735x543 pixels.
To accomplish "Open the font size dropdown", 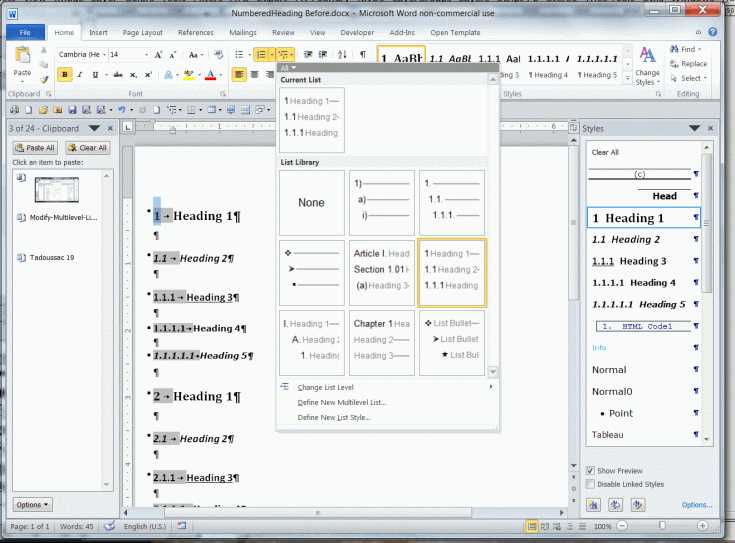I will pos(146,55).
